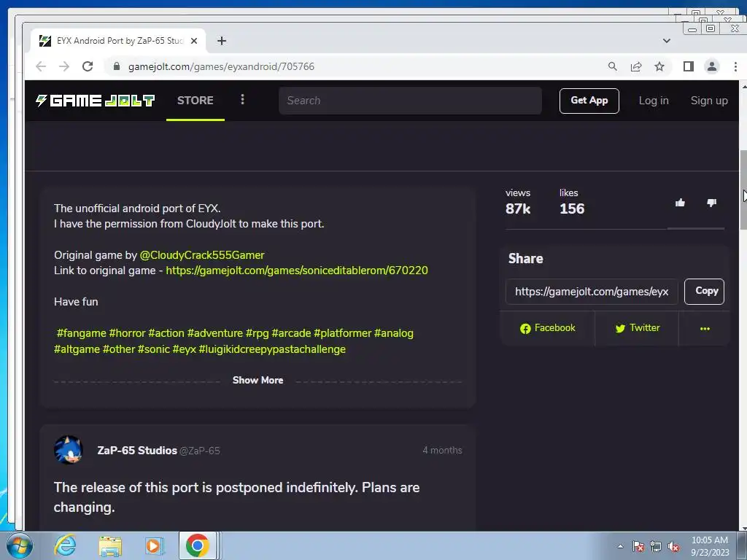Click the scrollbar up arrow
Viewport: 747px width, 560px height.
coord(743,86)
